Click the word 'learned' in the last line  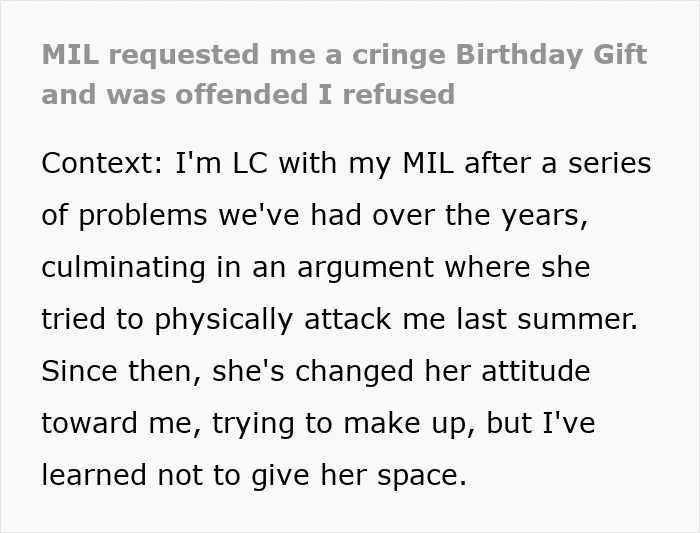(x=94, y=475)
